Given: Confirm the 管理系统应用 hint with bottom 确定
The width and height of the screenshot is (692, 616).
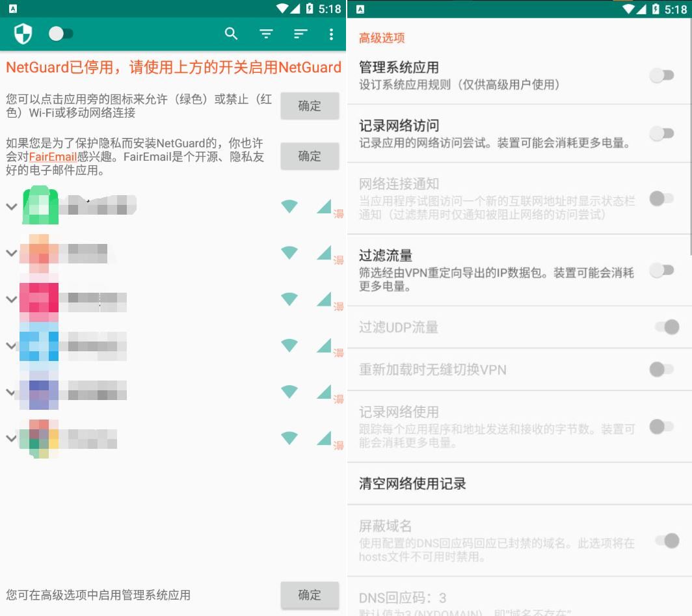Looking at the screenshot, I should pos(310,595).
